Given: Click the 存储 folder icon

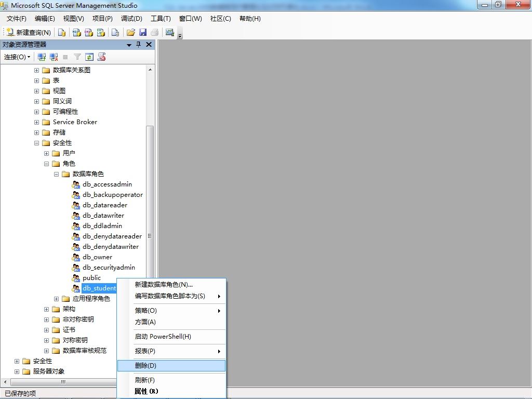Looking at the screenshot, I should [46, 132].
